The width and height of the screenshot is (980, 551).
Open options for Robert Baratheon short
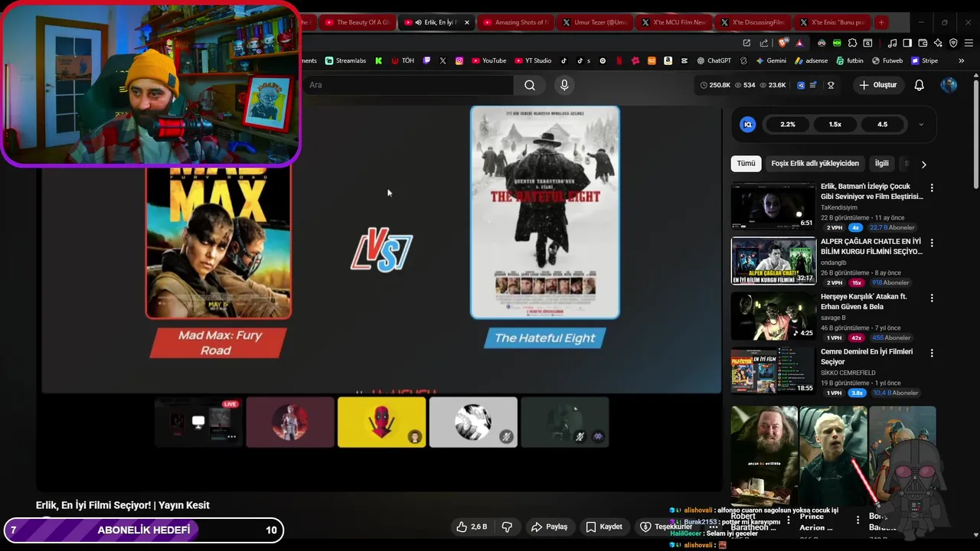pyautogui.click(x=789, y=520)
